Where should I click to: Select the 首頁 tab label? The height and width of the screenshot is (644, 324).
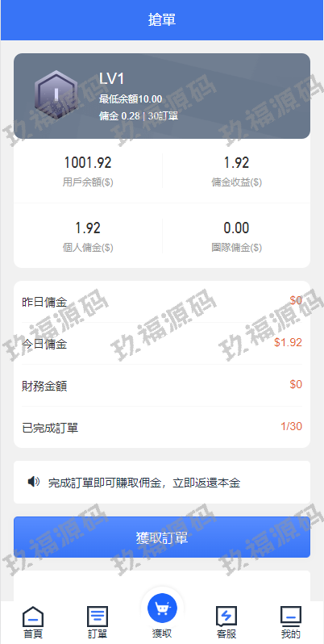33,634
